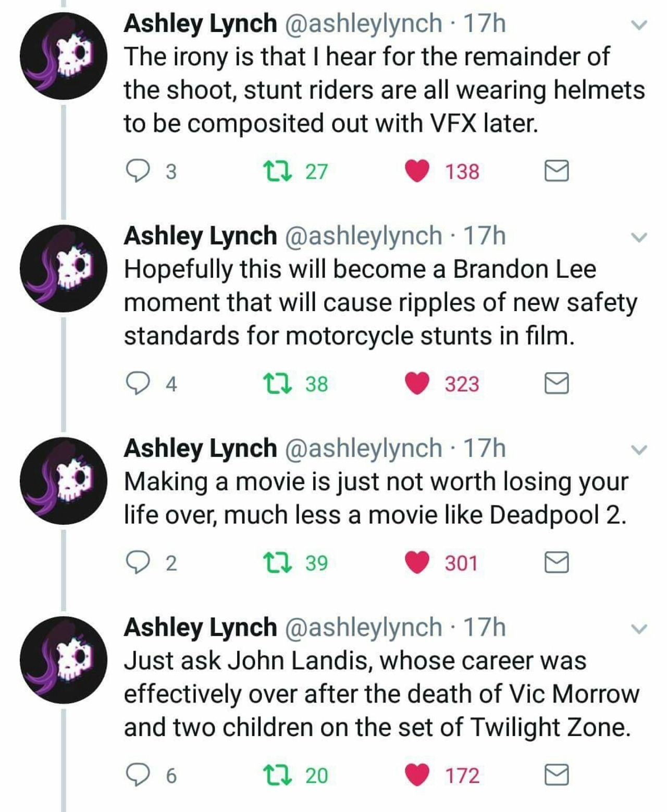Unlike the tweet with 323 likes
Screen dimensions: 667x812
(417, 384)
